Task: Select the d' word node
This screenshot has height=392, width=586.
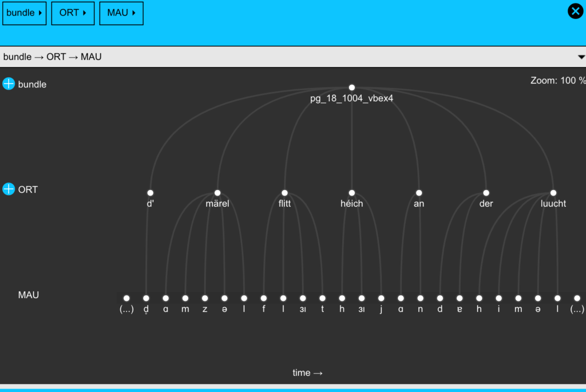Action: tap(150, 193)
